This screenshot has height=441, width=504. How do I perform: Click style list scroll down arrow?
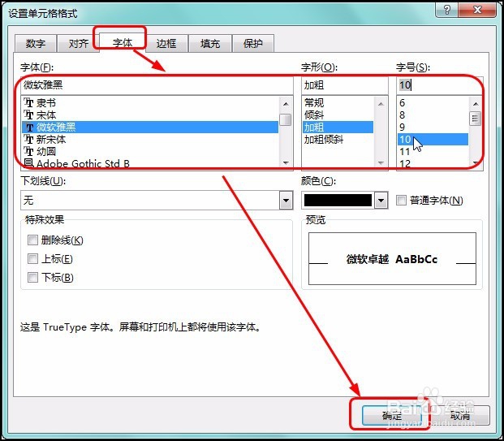click(381, 162)
